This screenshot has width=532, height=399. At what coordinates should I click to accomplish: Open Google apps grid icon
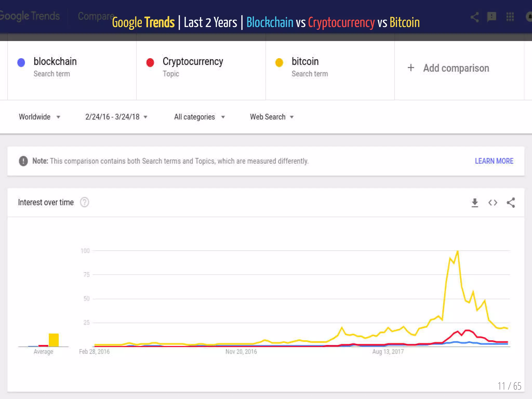point(510,17)
